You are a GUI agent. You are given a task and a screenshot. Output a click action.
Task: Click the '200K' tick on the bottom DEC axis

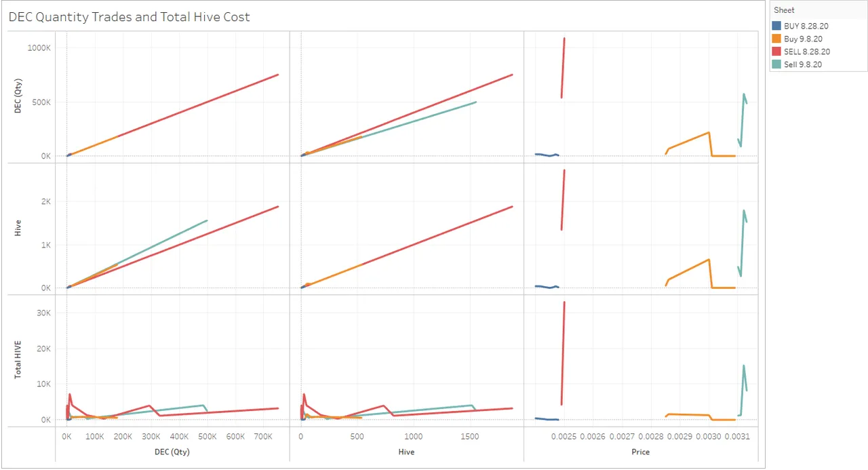point(123,437)
